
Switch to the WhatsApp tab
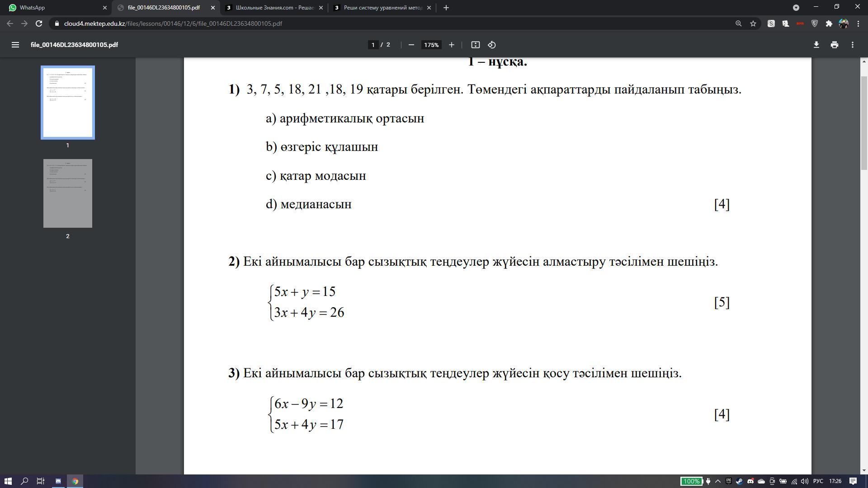pos(54,8)
